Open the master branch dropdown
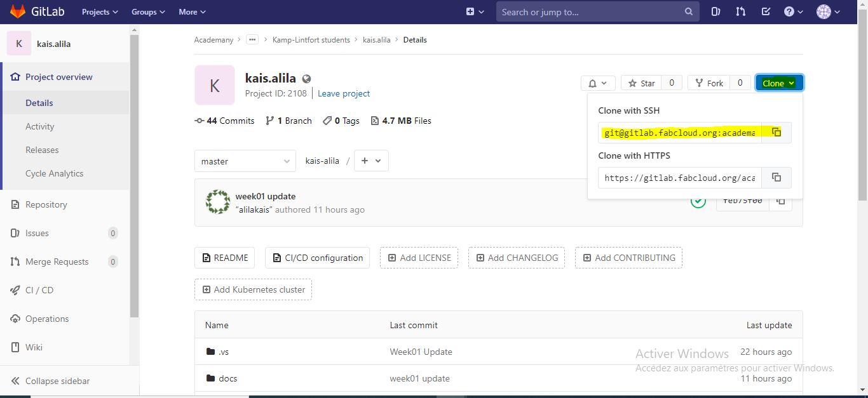Viewport: 868px width, 398px height. [x=245, y=161]
